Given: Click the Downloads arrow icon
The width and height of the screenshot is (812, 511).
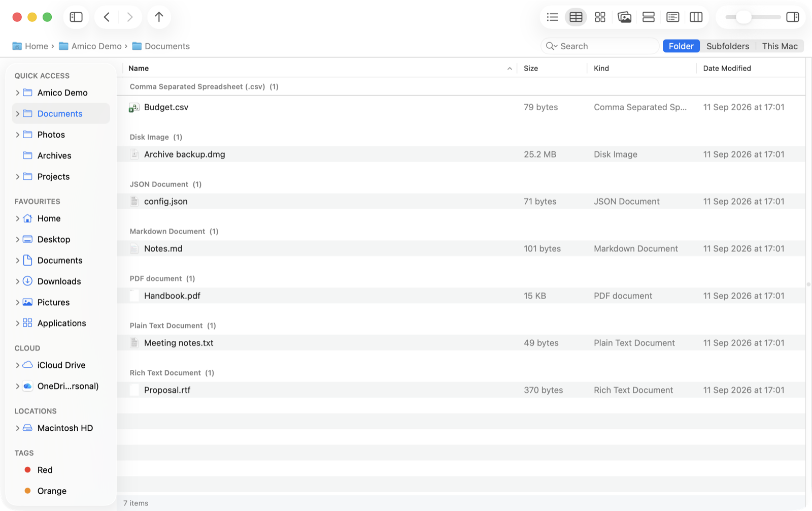Looking at the screenshot, I should click(28, 281).
